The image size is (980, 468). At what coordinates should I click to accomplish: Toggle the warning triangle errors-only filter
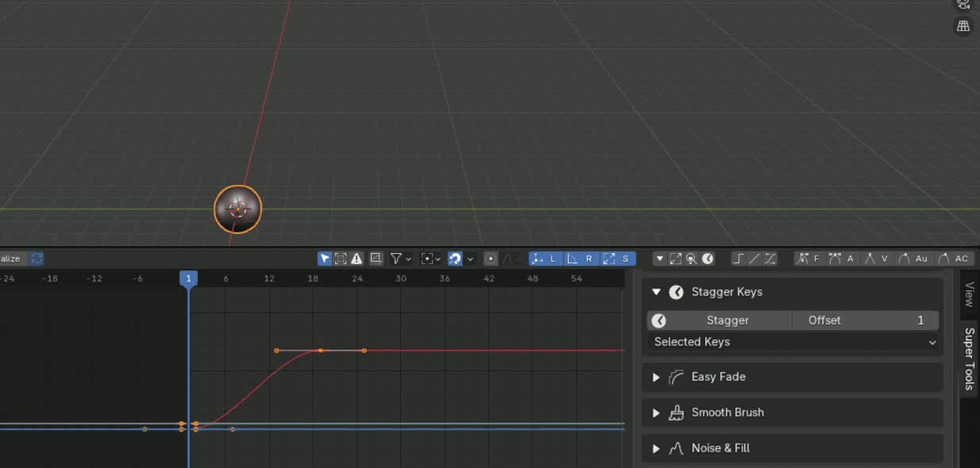[x=357, y=258]
